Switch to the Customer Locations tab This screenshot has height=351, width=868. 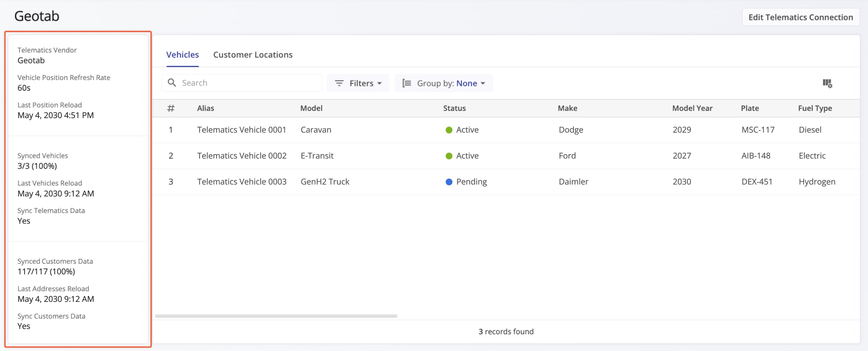coord(253,55)
